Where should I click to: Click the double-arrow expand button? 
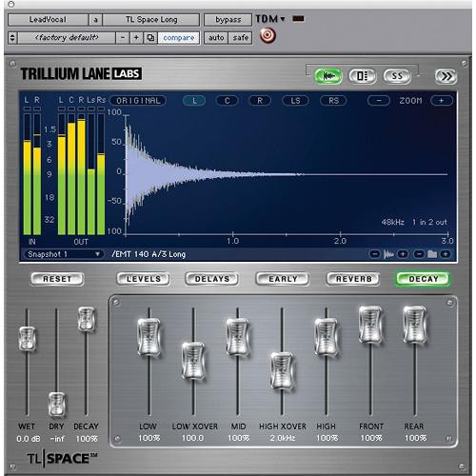pyautogui.click(x=446, y=76)
